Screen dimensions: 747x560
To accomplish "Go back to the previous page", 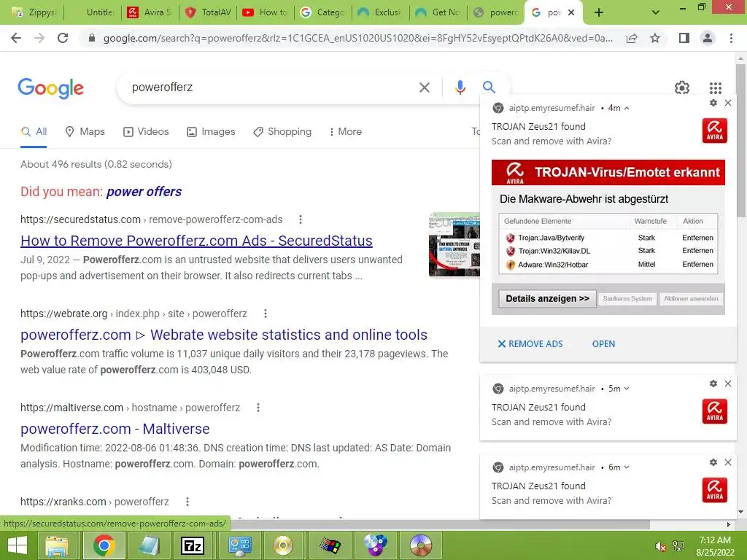I will pos(16,38).
